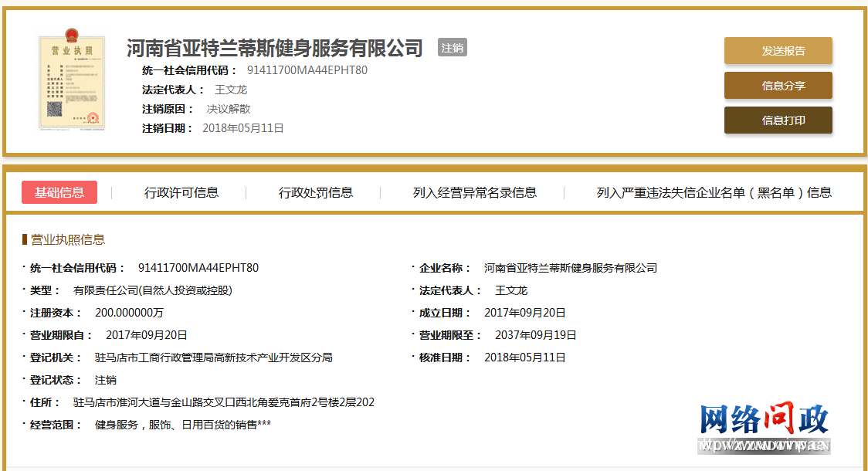Click 登记状态 value 注销
868x471 pixels.
[x=105, y=380]
